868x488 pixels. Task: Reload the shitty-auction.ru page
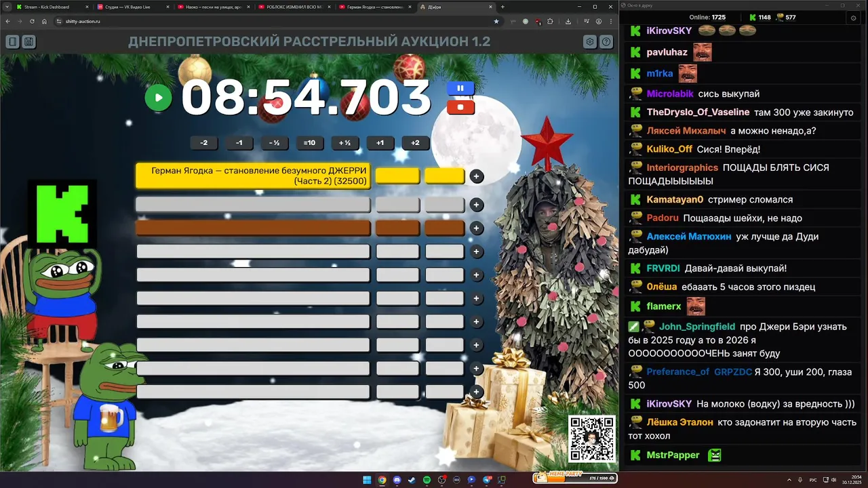coord(32,21)
